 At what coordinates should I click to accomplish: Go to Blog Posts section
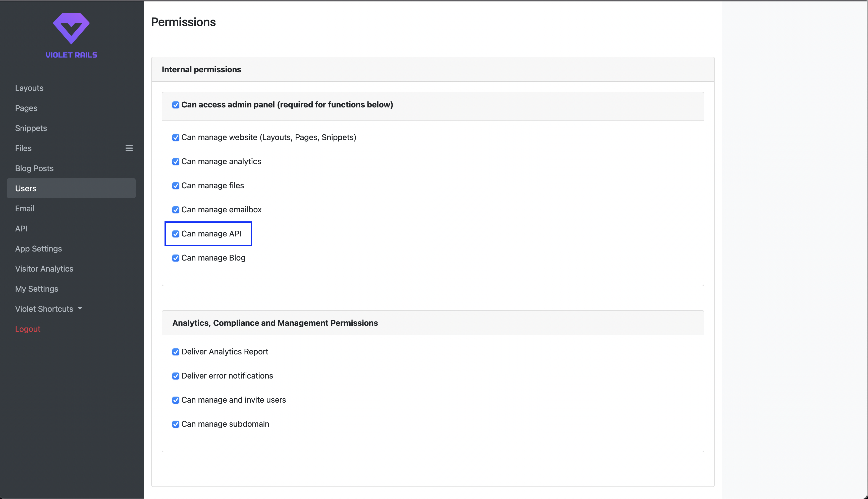coord(34,168)
